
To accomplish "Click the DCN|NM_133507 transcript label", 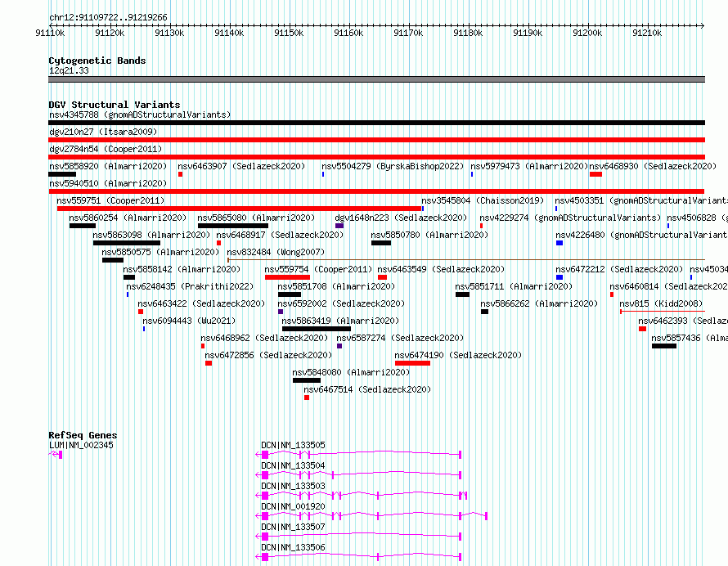I will tap(293, 527).
